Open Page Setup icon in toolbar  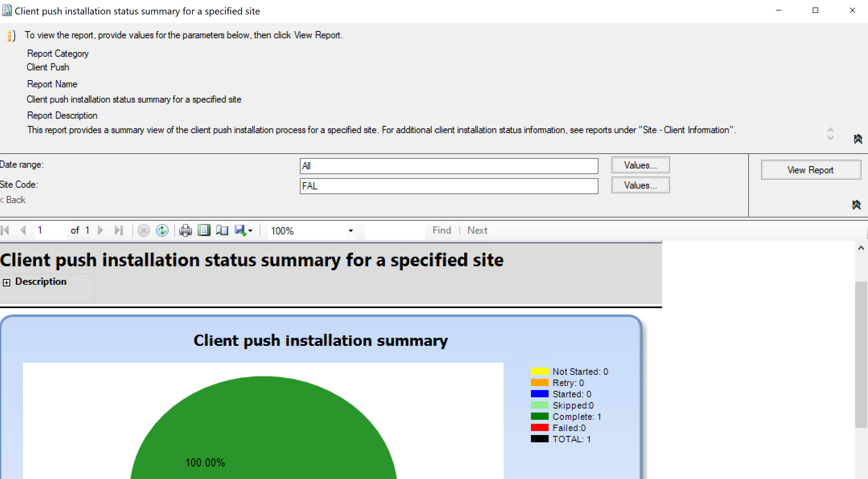click(x=222, y=231)
